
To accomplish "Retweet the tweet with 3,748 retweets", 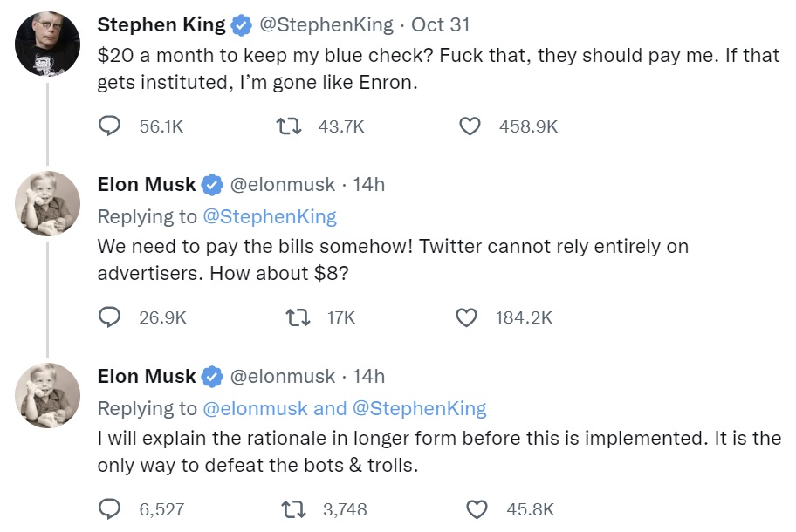I will [x=294, y=509].
